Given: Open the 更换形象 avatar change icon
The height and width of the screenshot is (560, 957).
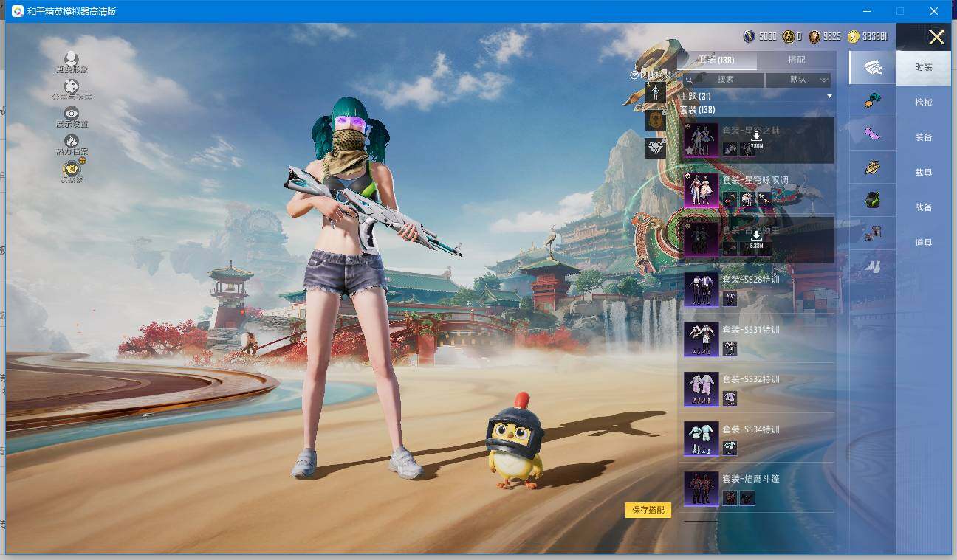Looking at the screenshot, I should [72, 58].
